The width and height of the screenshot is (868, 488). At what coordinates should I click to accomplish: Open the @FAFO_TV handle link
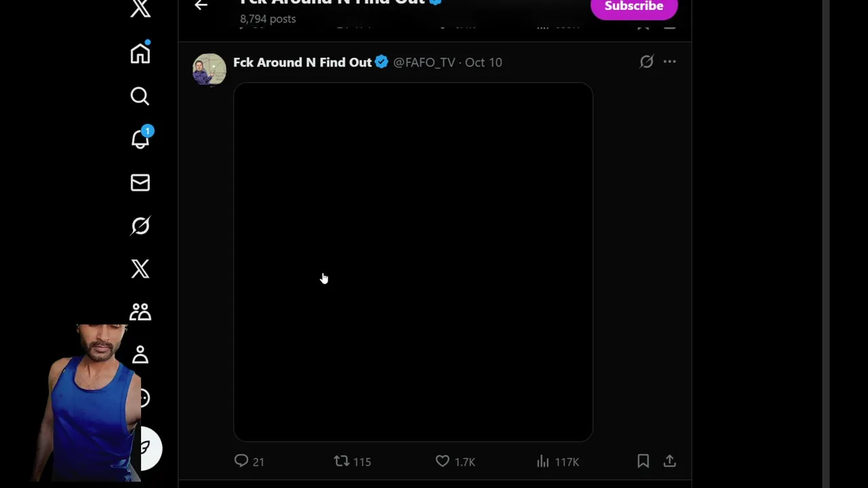click(424, 62)
